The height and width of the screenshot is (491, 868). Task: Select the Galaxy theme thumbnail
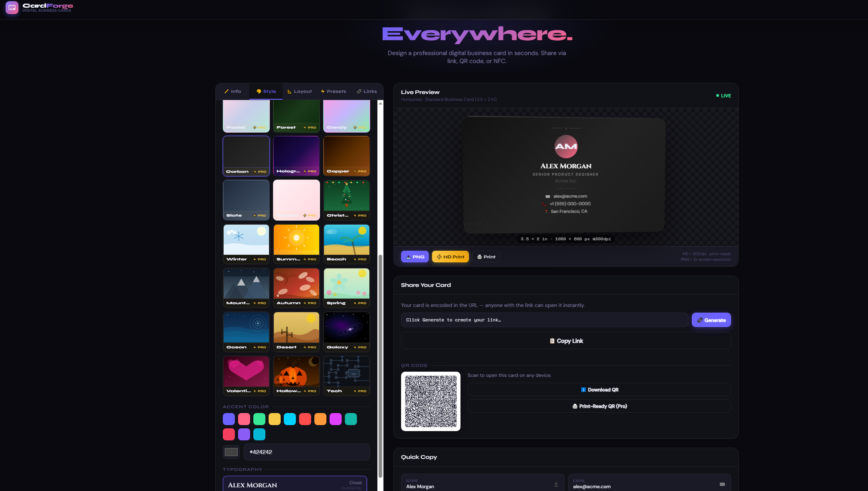tap(346, 331)
